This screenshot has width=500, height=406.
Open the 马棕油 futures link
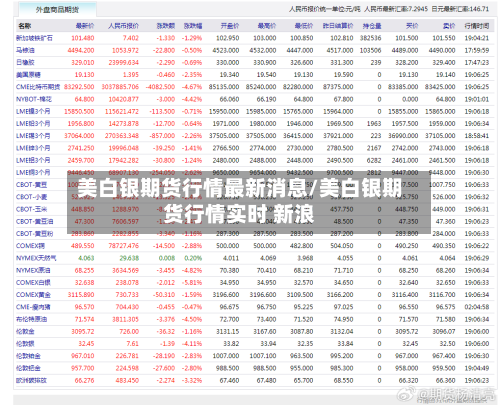(25, 50)
